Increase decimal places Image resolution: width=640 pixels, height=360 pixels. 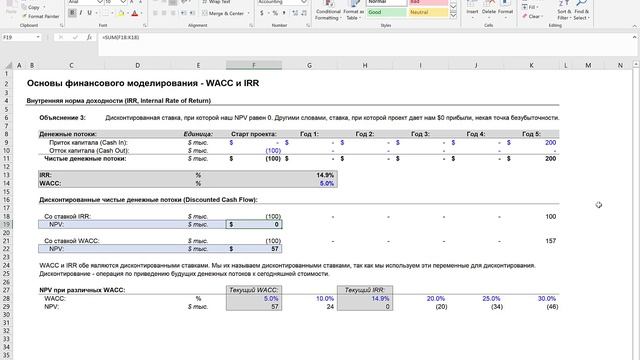(295, 13)
